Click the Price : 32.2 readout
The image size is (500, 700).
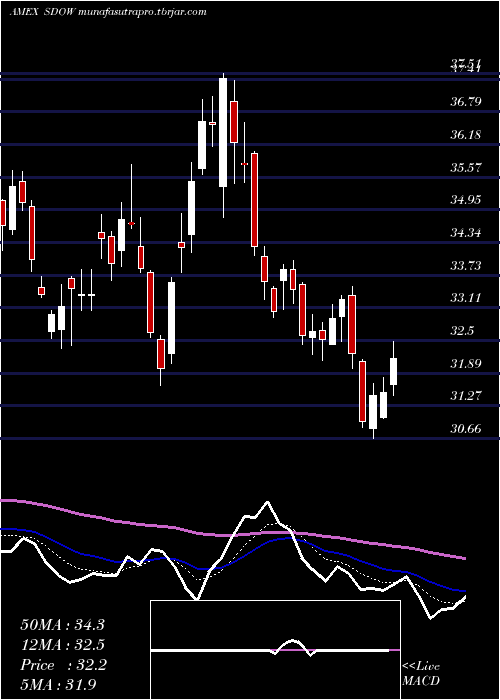63,665
